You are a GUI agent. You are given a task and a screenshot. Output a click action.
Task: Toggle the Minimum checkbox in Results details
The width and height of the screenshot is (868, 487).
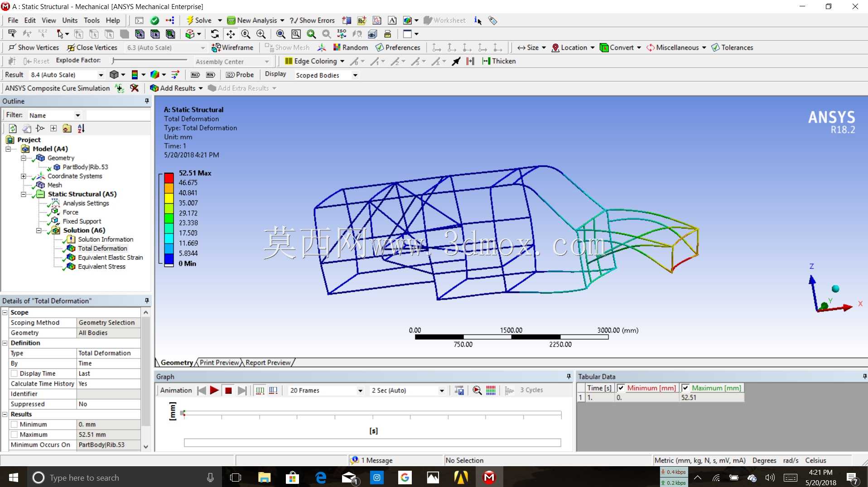click(14, 425)
